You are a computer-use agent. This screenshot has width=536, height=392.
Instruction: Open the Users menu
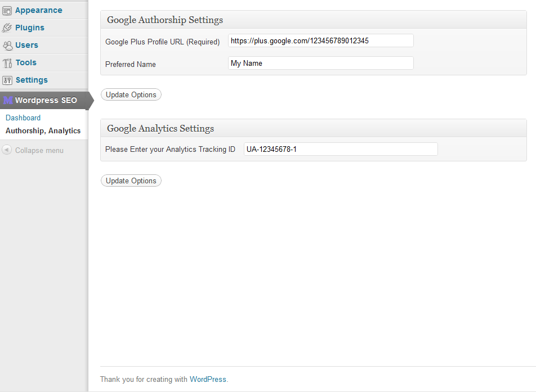pos(26,45)
